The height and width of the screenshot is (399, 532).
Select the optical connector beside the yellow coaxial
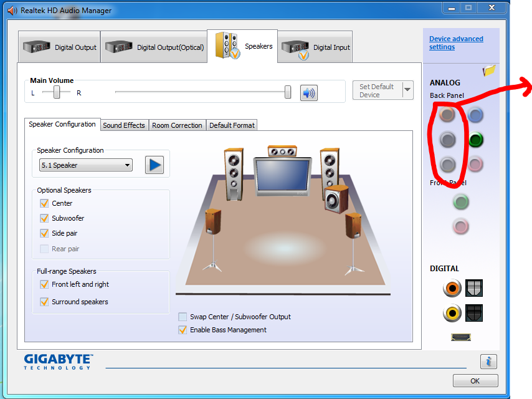click(474, 313)
